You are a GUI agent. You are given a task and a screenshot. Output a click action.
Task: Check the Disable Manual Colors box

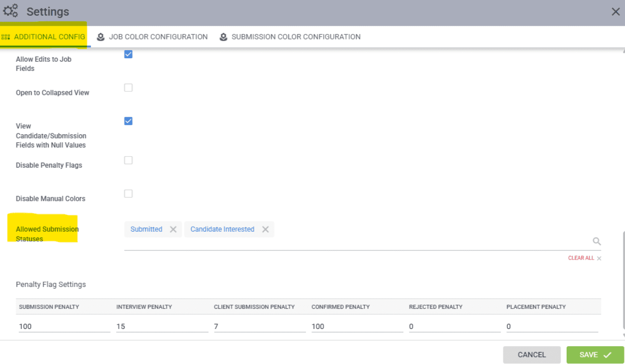click(x=128, y=194)
